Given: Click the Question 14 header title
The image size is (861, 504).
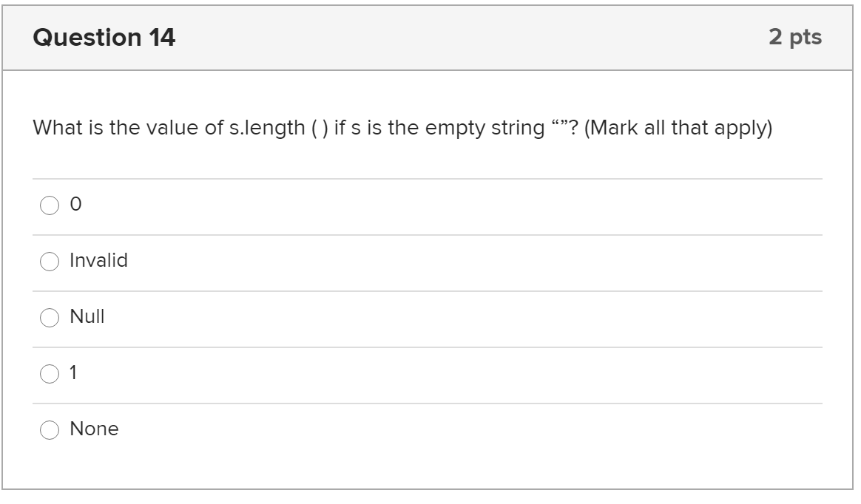Looking at the screenshot, I should (x=104, y=35).
